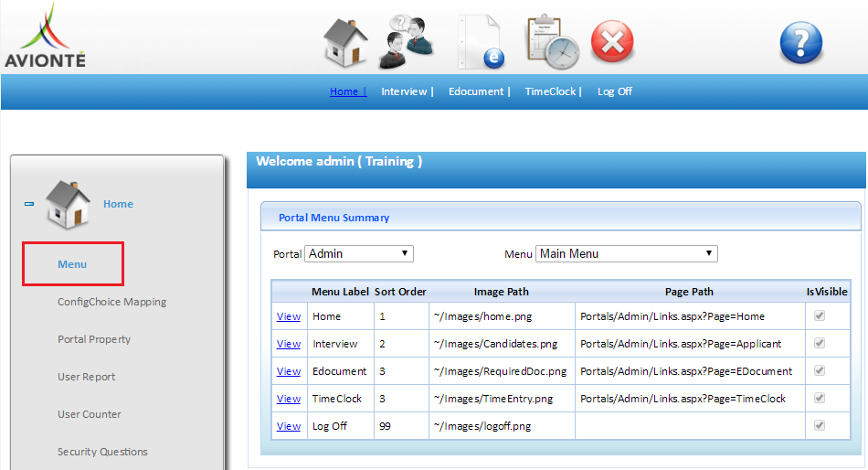Go to Interview in the blue nav bar
The image size is (868, 470).
click(x=404, y=91)
